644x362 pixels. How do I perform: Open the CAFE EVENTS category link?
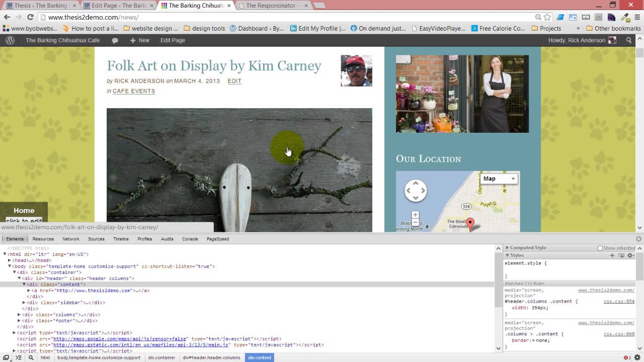[134, 91]
